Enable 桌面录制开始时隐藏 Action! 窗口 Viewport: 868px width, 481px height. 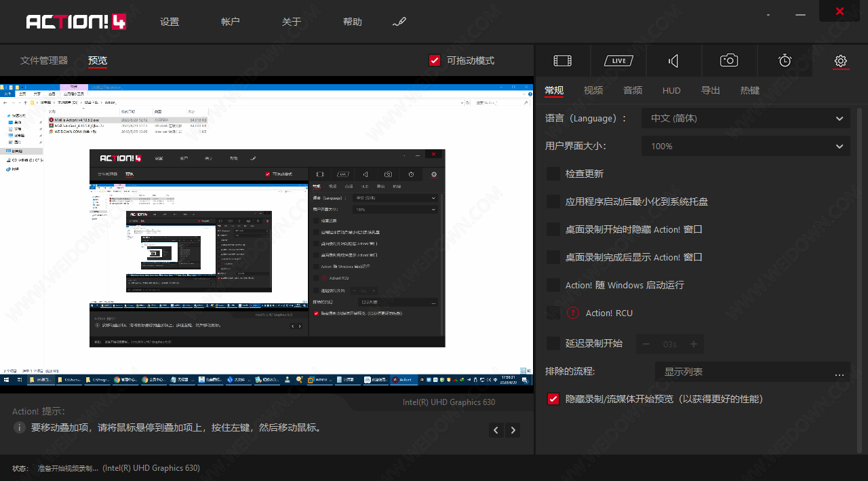[x=553, y=229]
